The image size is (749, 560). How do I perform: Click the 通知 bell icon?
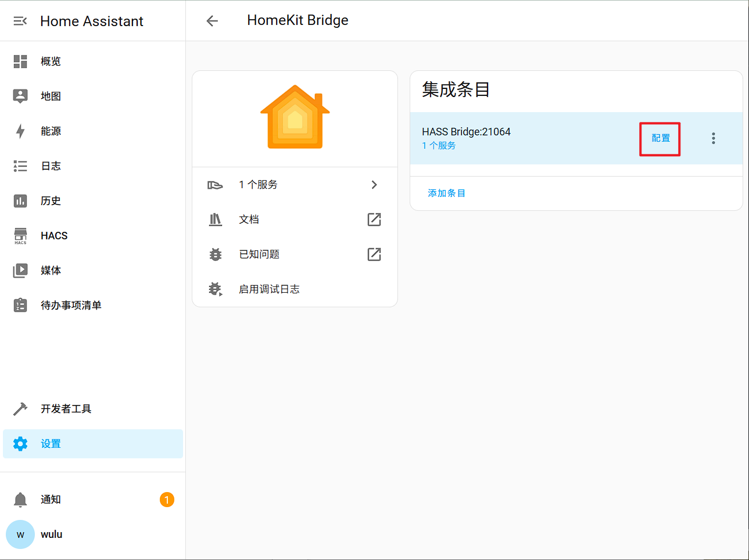20,500
